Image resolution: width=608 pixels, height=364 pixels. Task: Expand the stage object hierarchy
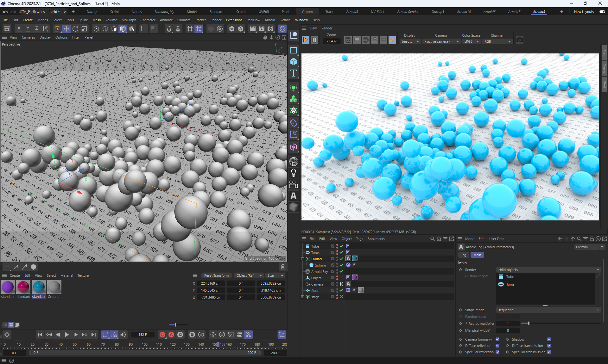click(x=302, y=297)
